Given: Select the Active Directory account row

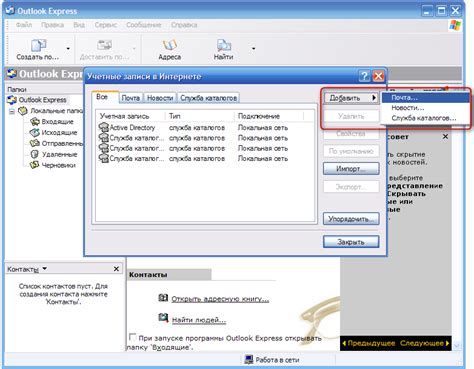Looking at the screenshot, I should pyautogui.click(x=205, y=128).
